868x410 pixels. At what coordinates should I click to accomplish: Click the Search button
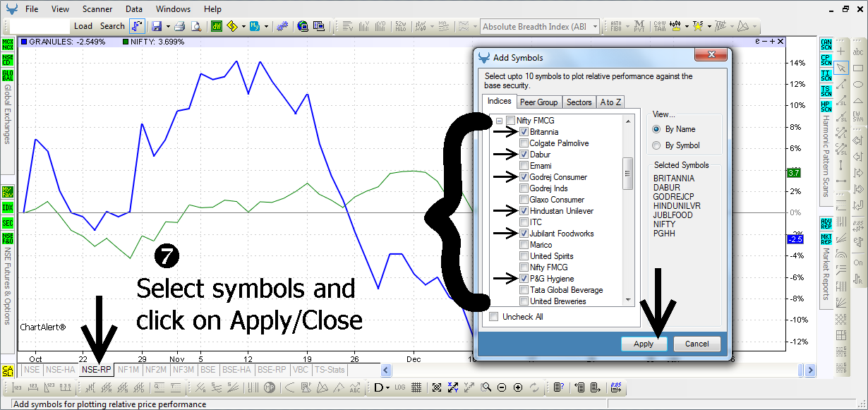click(x=112, y=26)
